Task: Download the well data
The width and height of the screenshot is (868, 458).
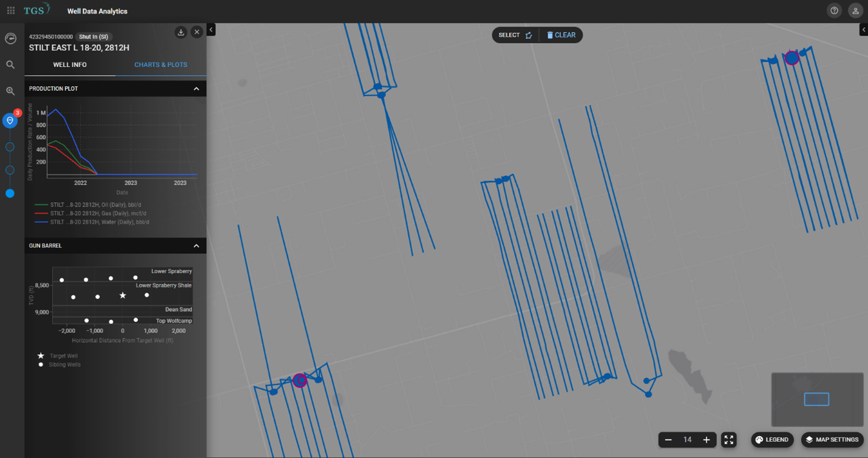Action: point(181,32)
